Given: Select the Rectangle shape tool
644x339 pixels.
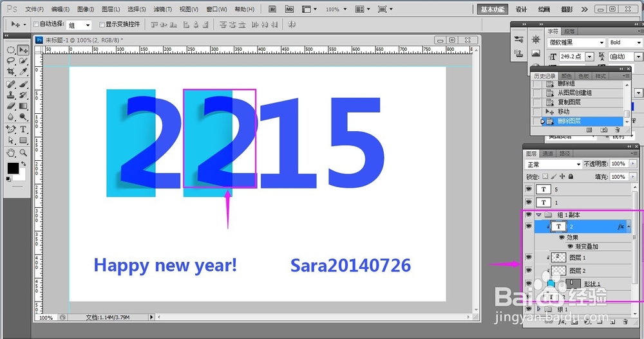Looking at the screenshot, I should (x=23, y=140).
